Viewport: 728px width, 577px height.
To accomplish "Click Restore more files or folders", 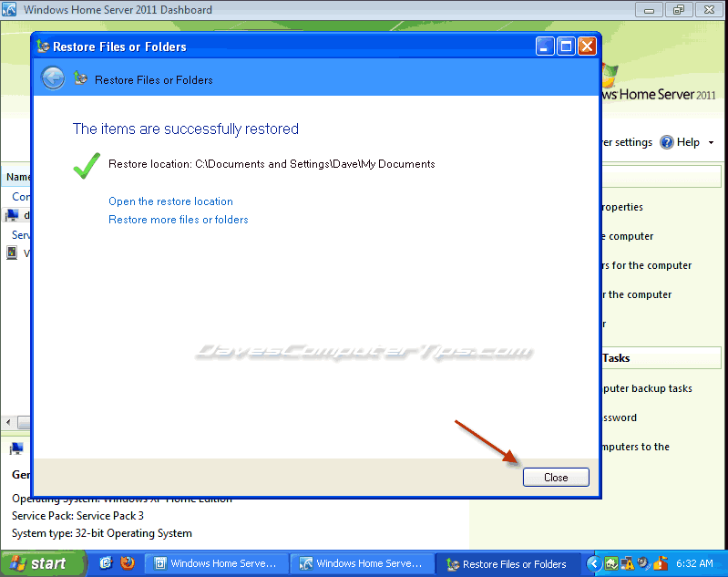I will point(179,220).
